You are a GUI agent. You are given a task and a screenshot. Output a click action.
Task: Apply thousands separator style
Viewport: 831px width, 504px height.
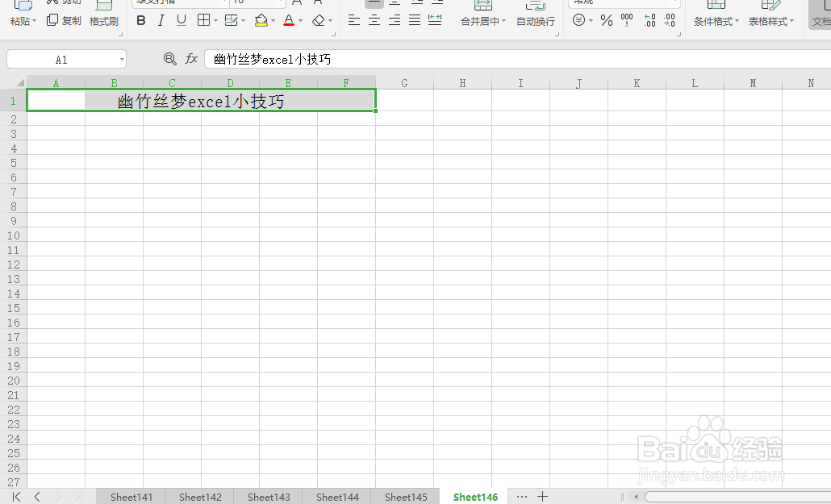coord(627,21)
